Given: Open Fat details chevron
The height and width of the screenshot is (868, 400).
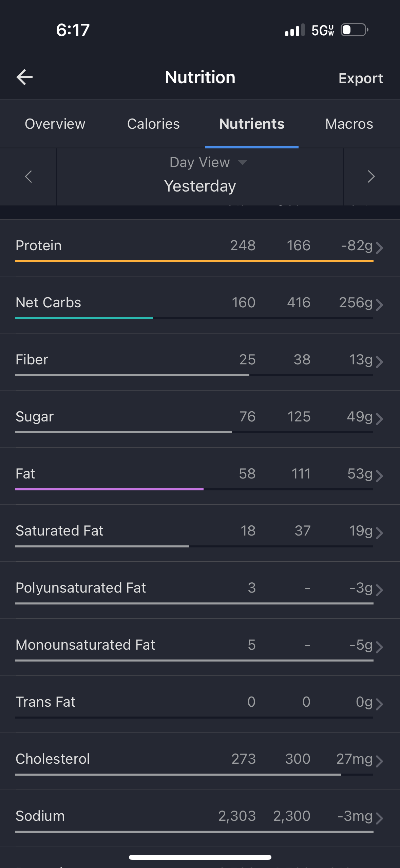Looking at the screenshot, I should tap(380, 476).
